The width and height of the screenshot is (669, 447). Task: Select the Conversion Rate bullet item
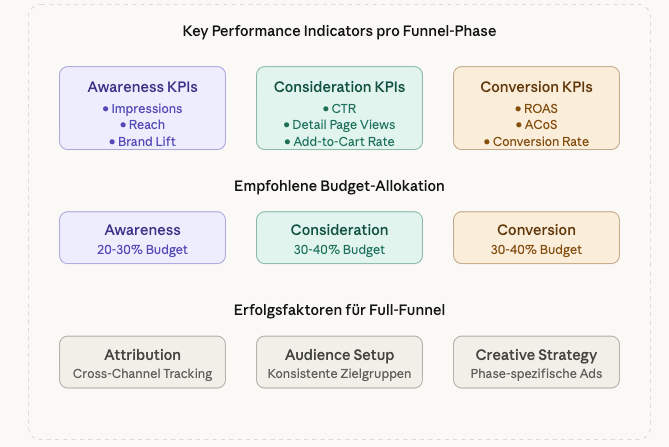tap(536, 141)
